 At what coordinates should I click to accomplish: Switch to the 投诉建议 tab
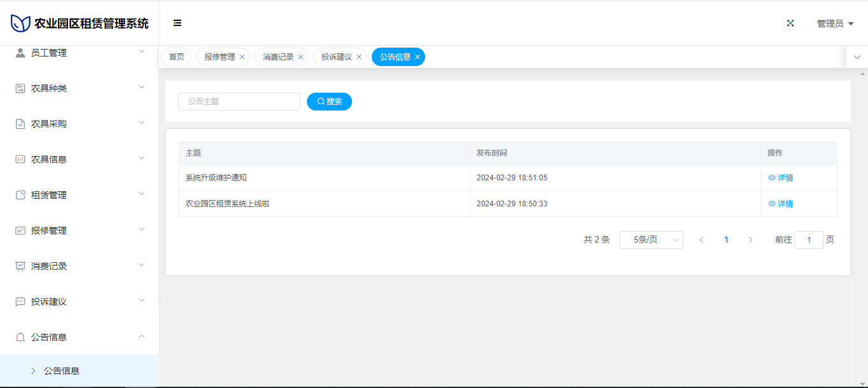click(337, 57)
